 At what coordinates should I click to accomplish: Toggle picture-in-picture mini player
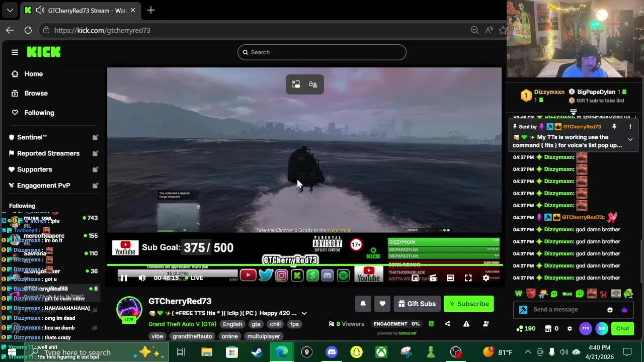415,278
